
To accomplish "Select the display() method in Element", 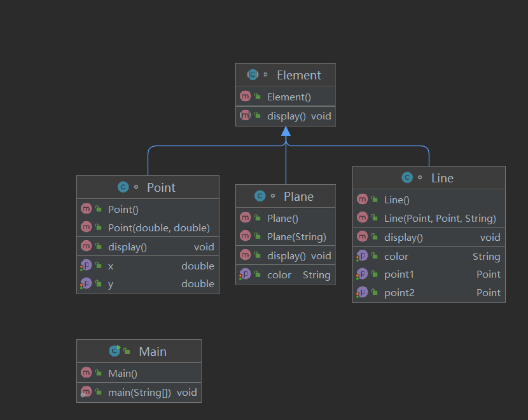I will coord(286,116).
